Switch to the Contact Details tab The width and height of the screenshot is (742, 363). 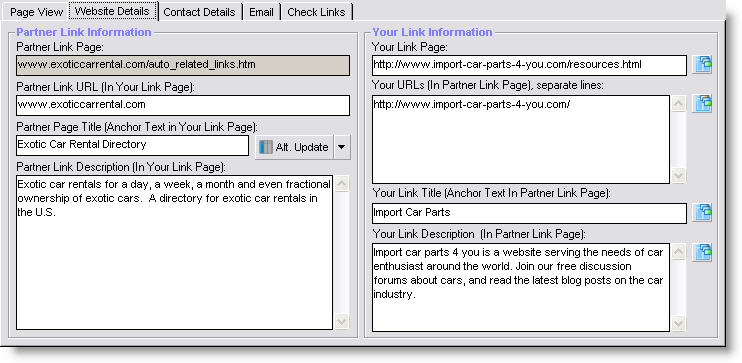pos(199,12)
